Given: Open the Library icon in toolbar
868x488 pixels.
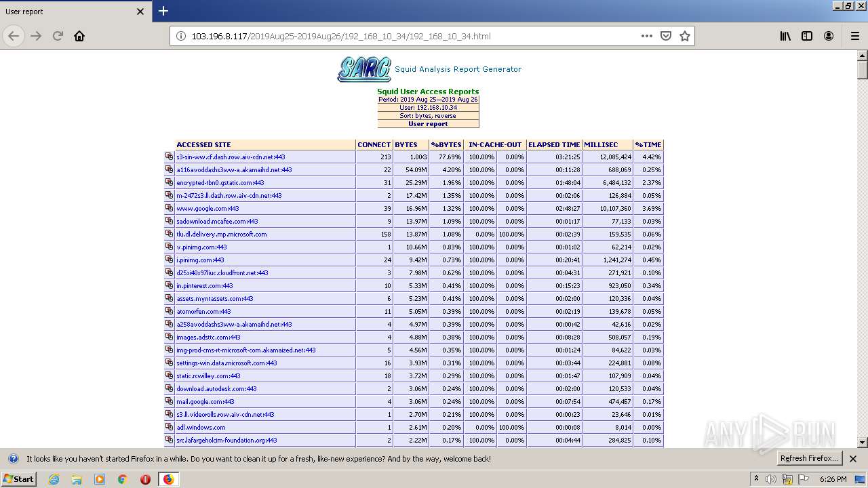Looking at the screenshot, I should [785, 36].
